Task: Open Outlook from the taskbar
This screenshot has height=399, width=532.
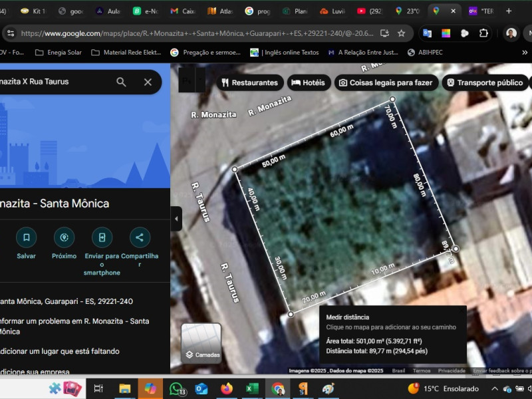Action: (201, 388)
